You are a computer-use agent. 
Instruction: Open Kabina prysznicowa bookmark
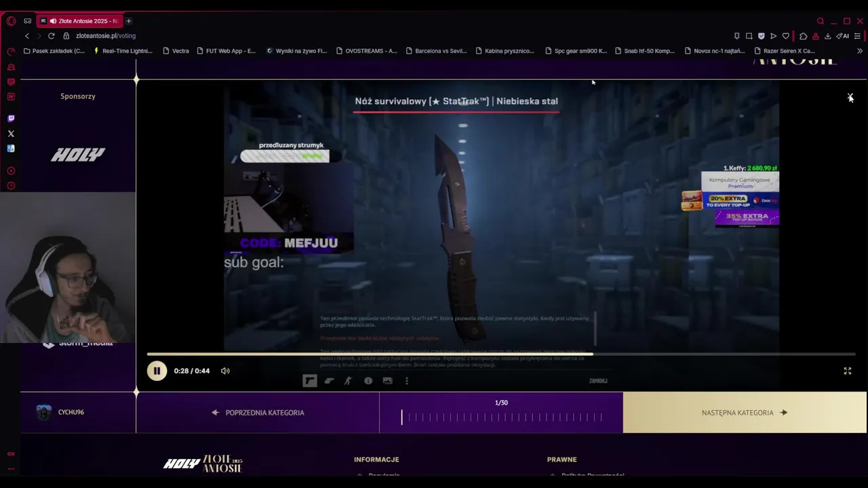coord(506,51)
